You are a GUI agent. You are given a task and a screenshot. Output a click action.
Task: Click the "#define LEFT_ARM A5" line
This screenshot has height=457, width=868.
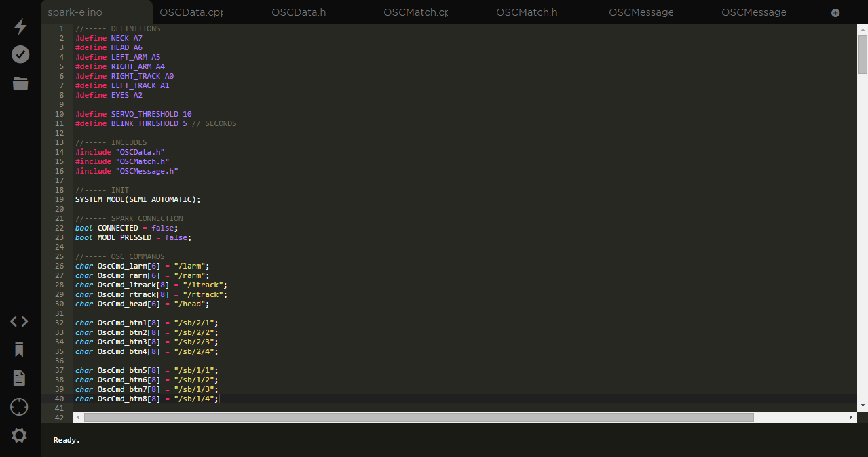[118, 57]
